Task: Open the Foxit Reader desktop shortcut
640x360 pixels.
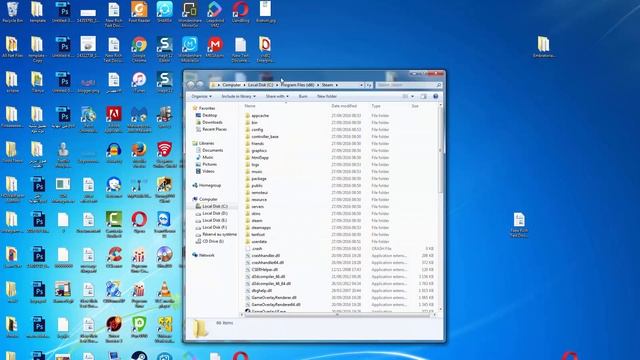Action: pos(139,11)
